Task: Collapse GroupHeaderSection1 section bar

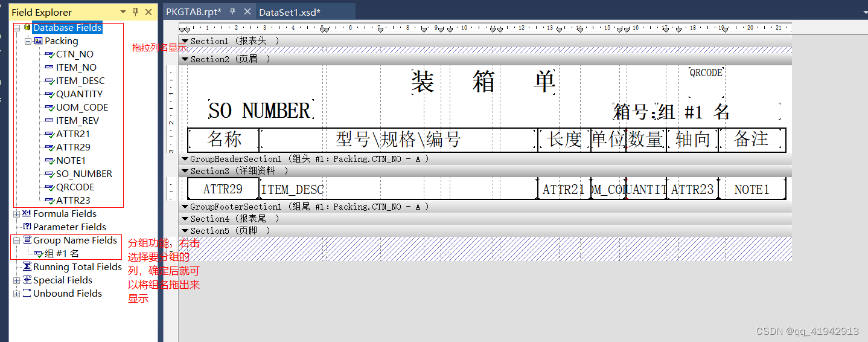Action: (x=185, y=159)
